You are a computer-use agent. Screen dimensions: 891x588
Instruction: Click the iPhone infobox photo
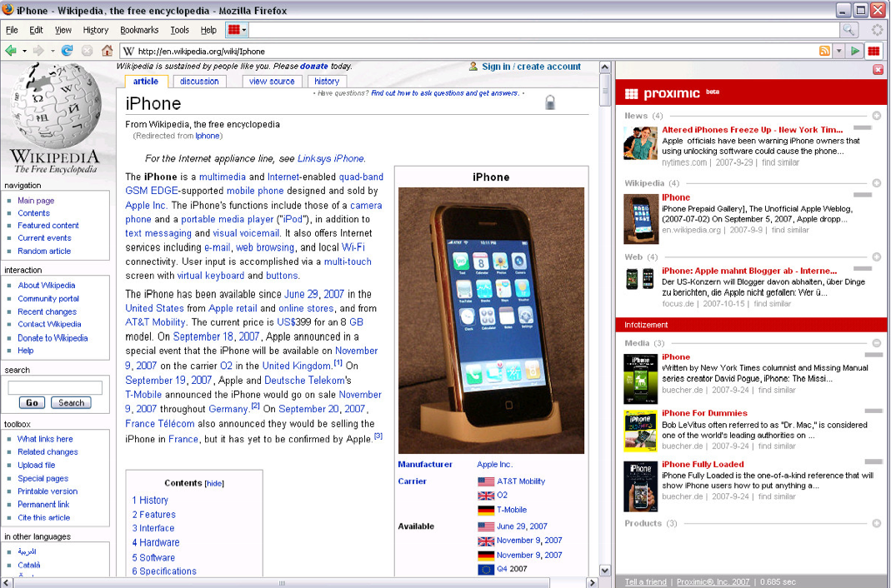coord(491,320)
